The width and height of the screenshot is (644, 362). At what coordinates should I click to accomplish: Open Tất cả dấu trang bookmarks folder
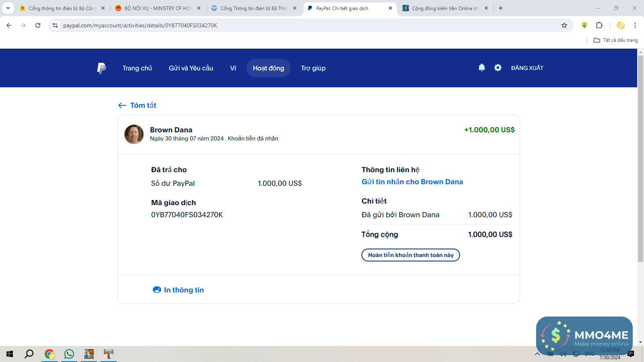pyautogui.click(x=616, y=40)
